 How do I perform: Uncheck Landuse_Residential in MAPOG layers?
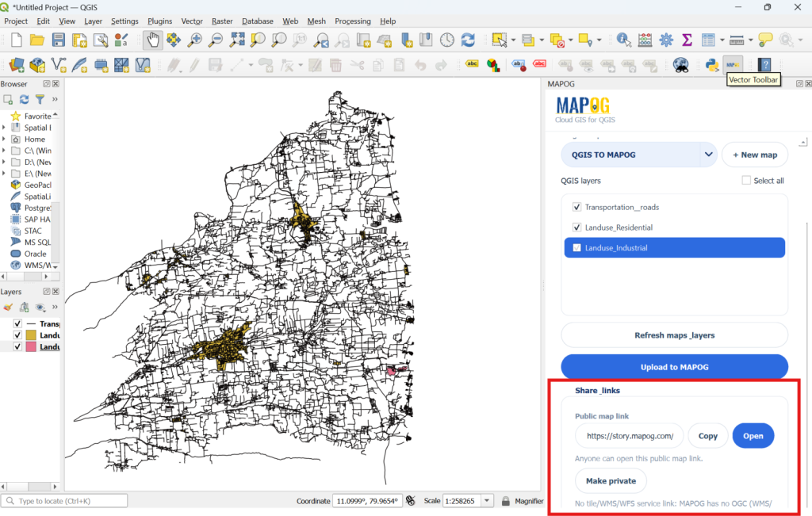click(x=577, y=227)
